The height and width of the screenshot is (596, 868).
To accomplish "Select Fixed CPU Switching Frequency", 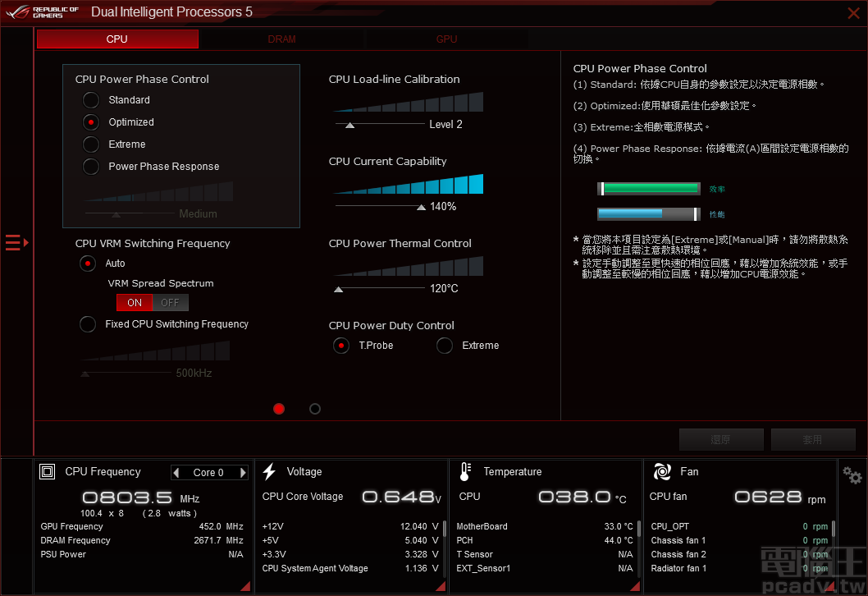I will tap(88, 324).
